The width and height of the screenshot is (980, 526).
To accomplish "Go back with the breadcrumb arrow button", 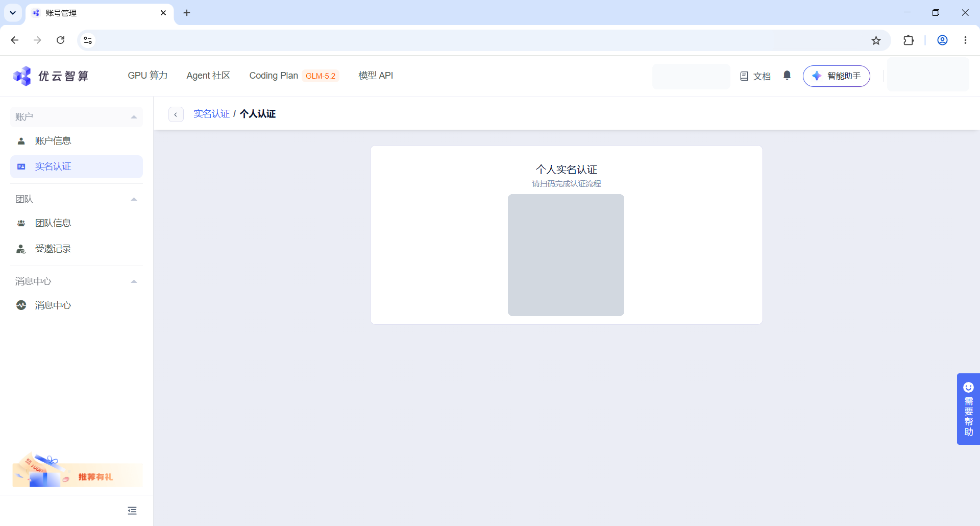I will 176,114.
